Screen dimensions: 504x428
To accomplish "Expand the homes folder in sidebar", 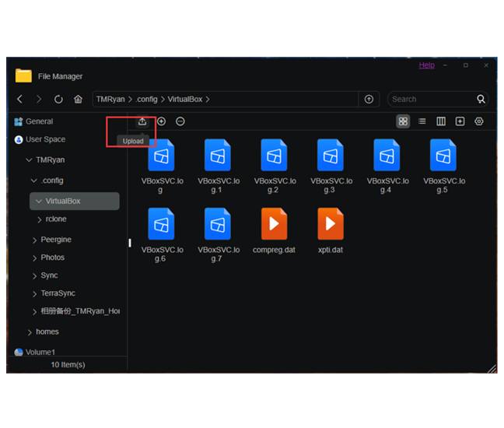I will [30, 332].
